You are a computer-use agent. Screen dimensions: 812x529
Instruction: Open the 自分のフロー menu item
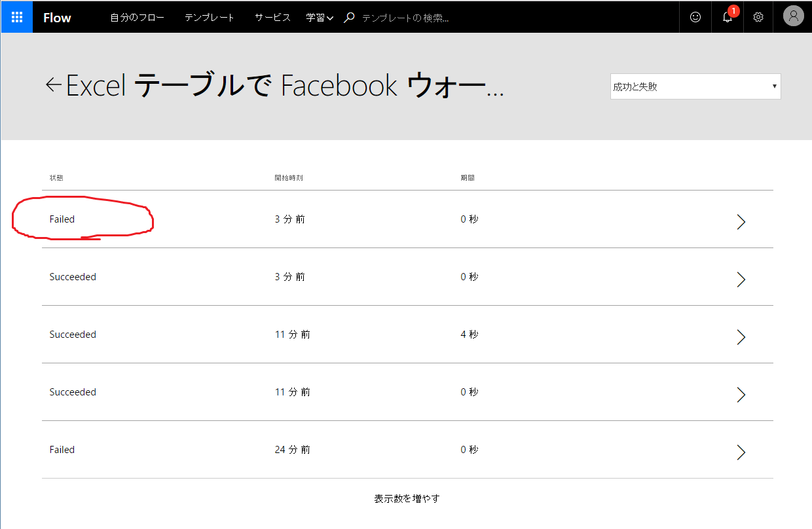138,17
